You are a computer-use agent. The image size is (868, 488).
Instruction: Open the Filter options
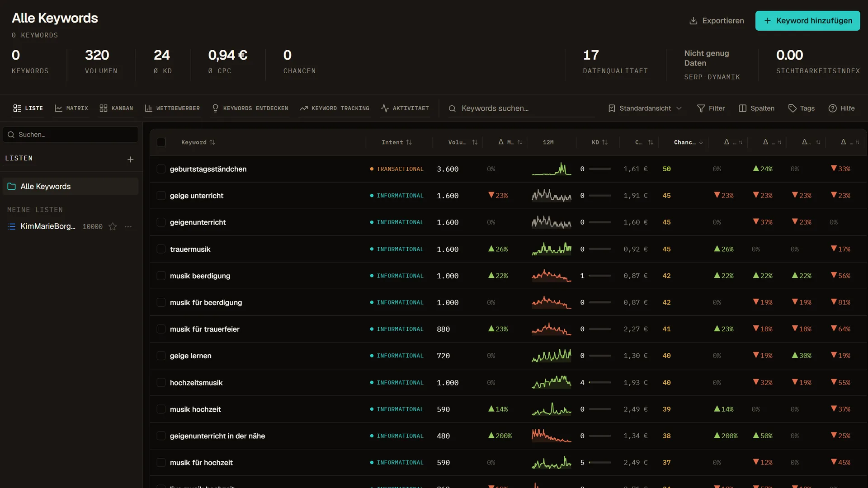click(x=711, y=108)
